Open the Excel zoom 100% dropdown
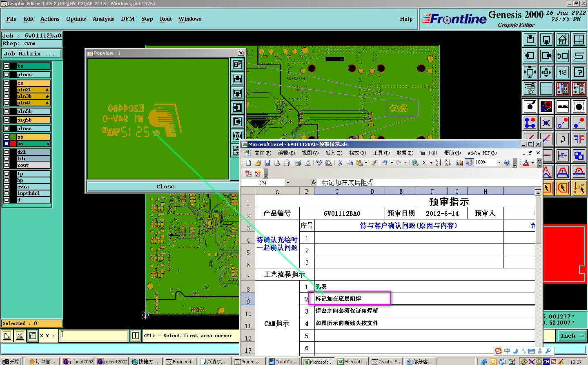 pyautogui.click(x=499, y=162)
